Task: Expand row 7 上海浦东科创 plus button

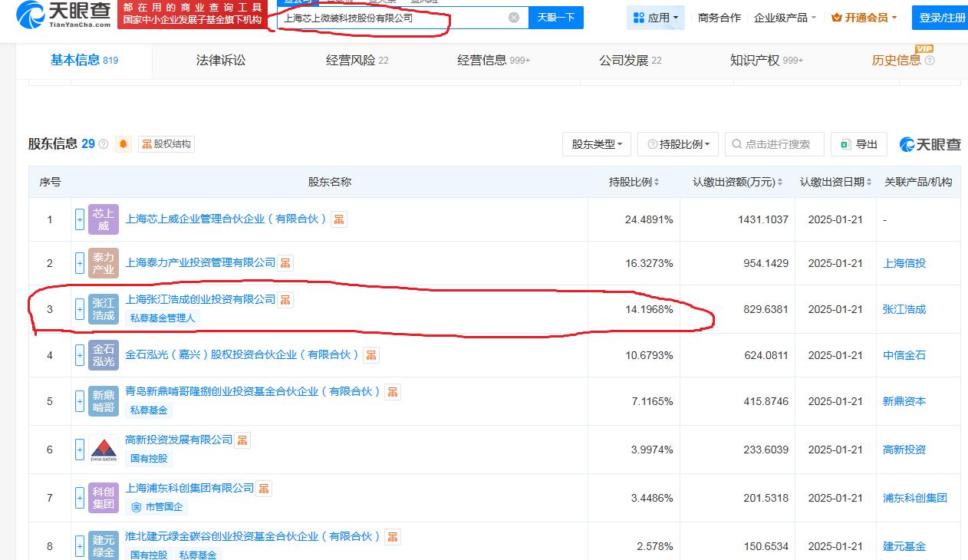Action: tap(80, 498)
